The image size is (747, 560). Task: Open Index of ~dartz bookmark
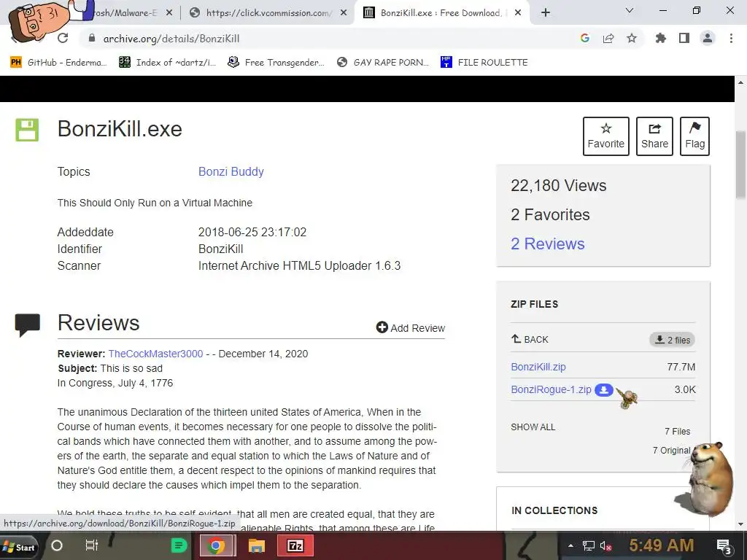pos(167,63)
